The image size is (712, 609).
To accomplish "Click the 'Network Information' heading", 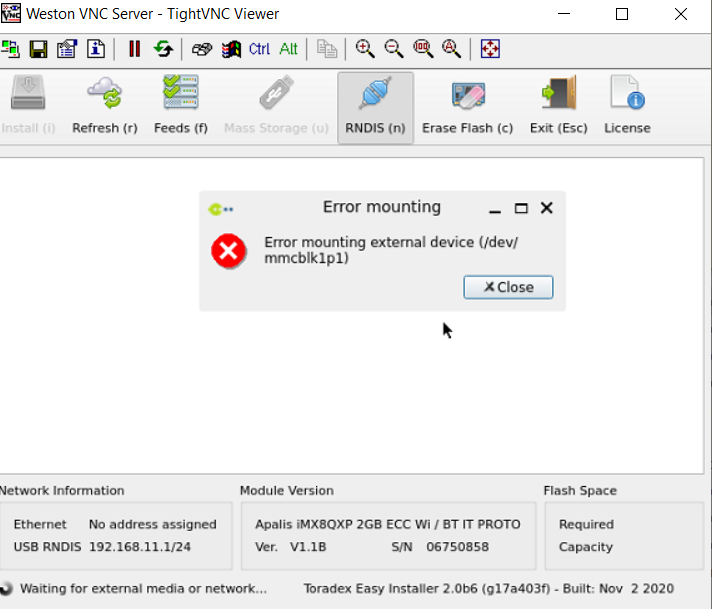I will [62, 490].
